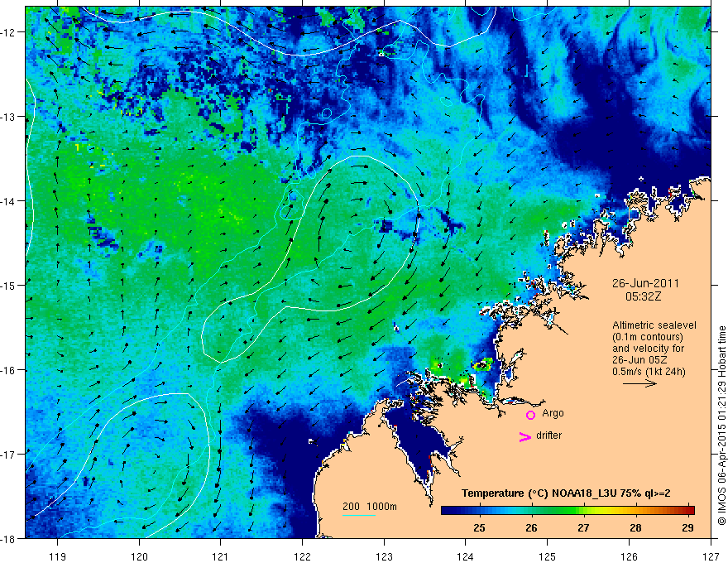Click longitude axis label 119
The height and width of the screenshot is (563, 728).
pos(58,556)
